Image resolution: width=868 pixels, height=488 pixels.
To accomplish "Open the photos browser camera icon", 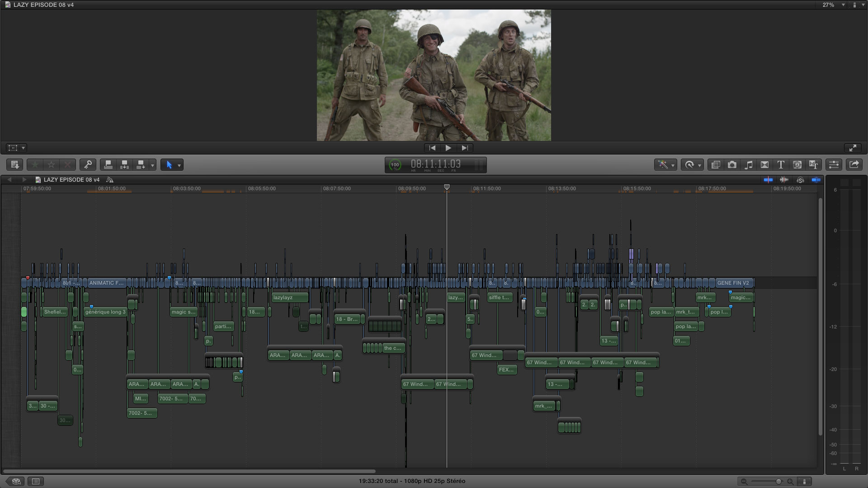I will [x=732, y=165].
